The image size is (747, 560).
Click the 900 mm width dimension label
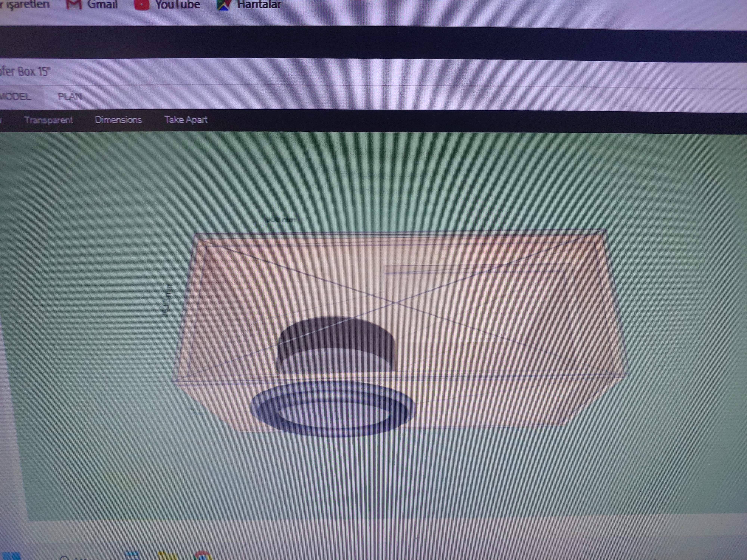click(x=281, y=220)
